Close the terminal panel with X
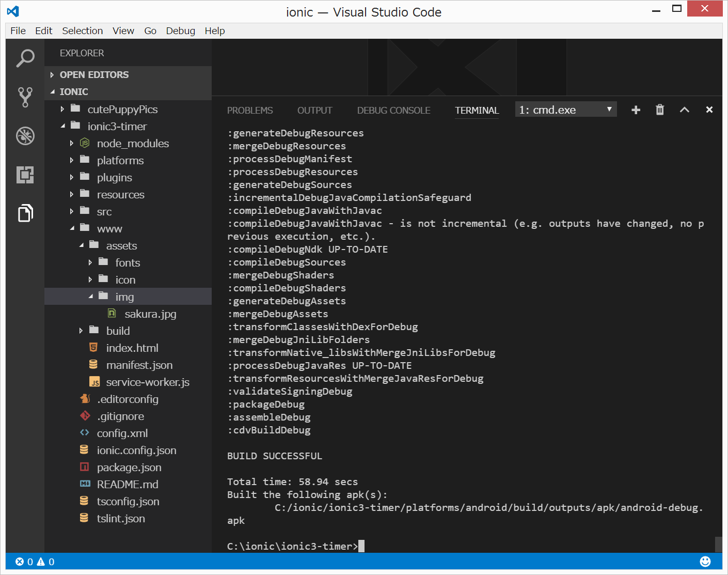This screenshot has height=575, width=728. click(x=709, y=110)
